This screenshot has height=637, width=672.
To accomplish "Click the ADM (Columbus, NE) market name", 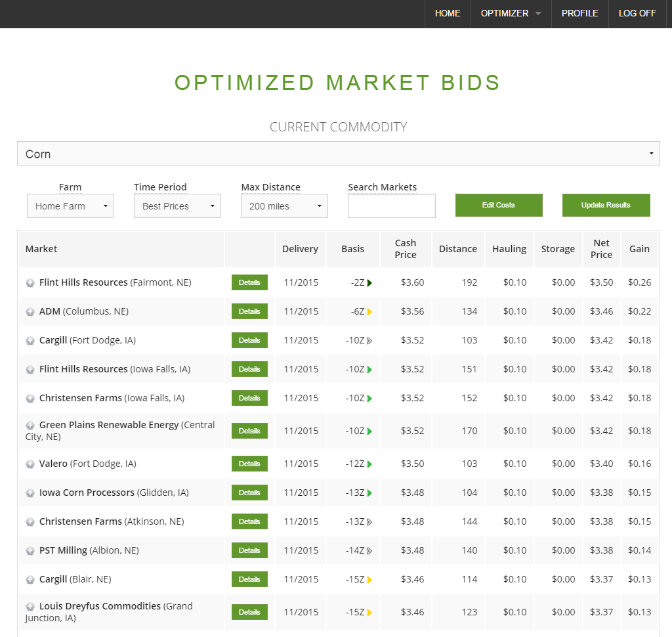I will [84, 311].
